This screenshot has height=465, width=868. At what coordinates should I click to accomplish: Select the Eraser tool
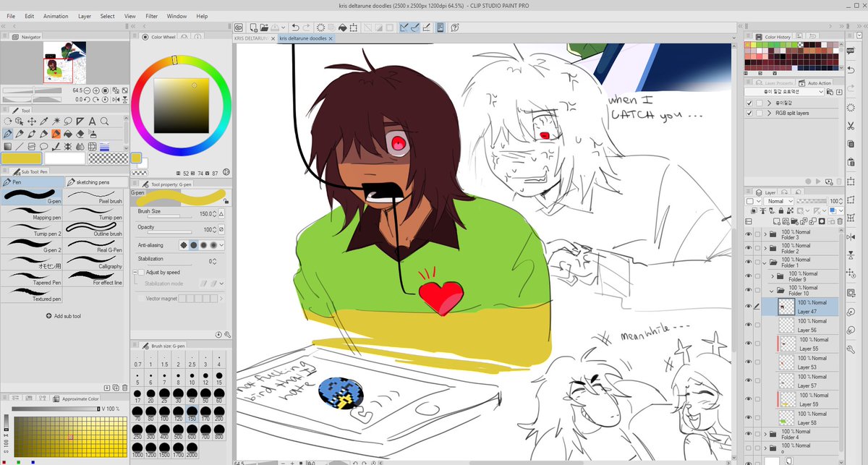[80, 134]
